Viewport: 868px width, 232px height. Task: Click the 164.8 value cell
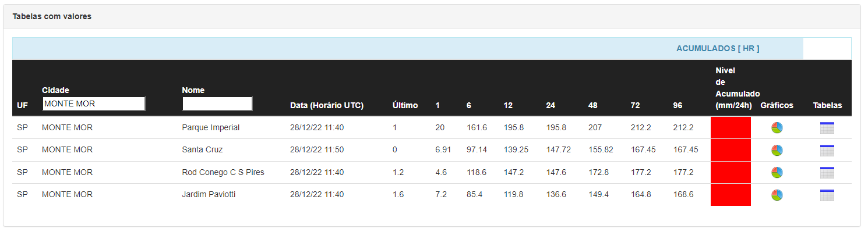click(x=641, y=195)
